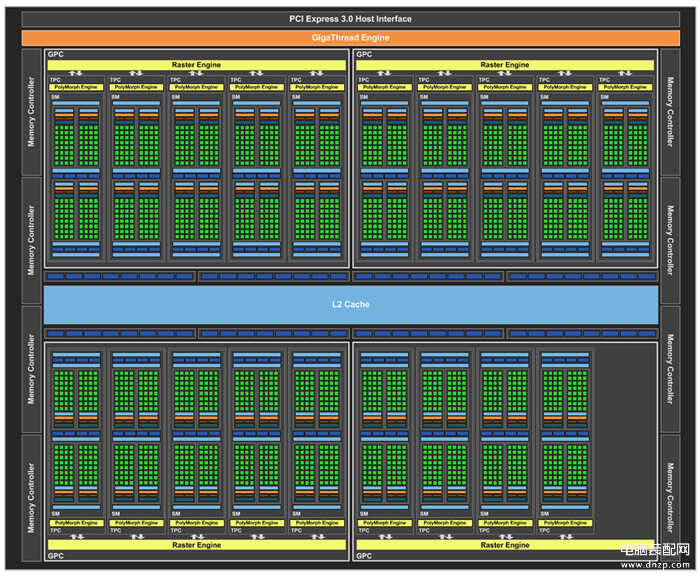
Task: Select the GPC label of the lower-right cluster
Action: (x=364, y=556)
